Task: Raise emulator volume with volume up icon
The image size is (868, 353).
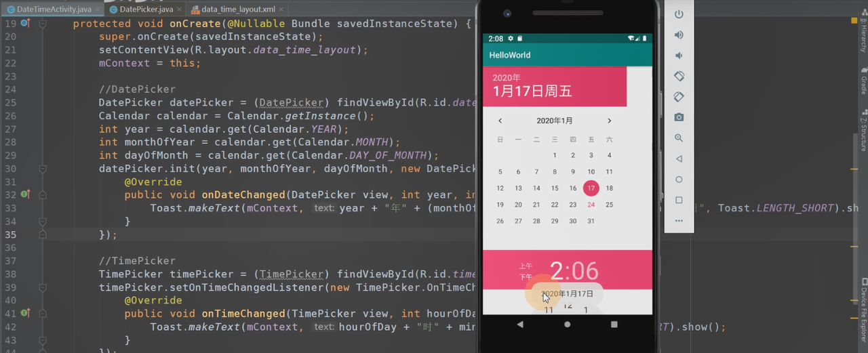Action: coord(679,35)
